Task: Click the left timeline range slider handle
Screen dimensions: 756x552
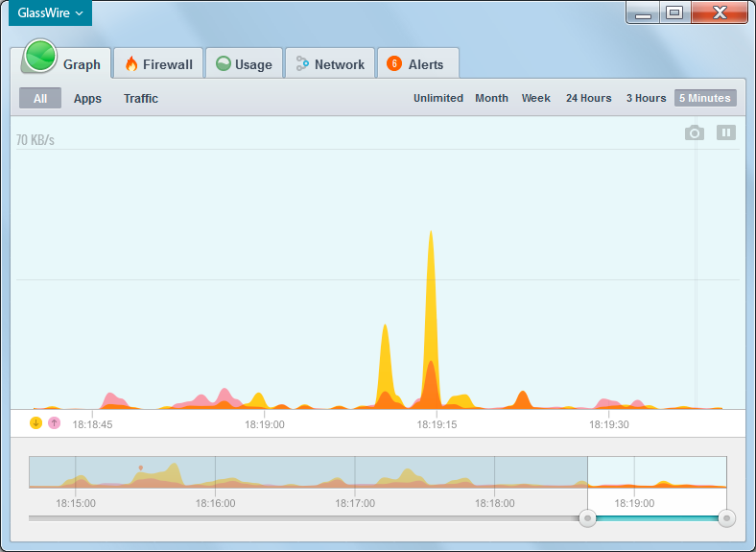Action: [x=587, y=518]
